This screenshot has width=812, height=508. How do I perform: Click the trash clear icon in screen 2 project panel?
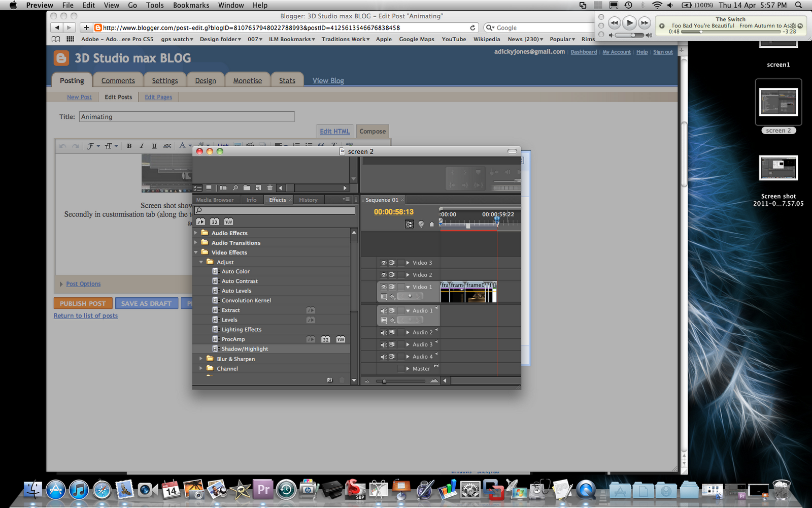[270, 188]
